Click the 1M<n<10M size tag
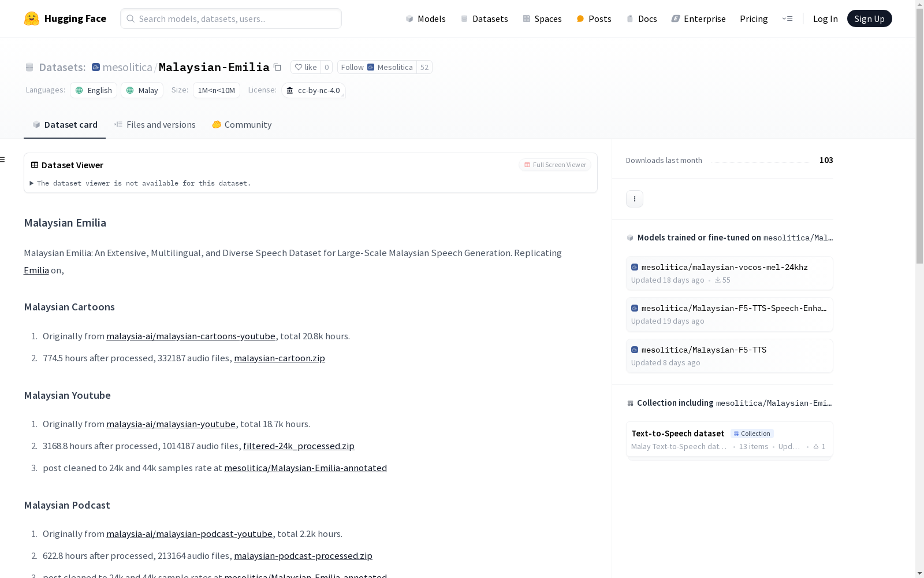The width and height of the screenshot is (924, 578). click(217, 90)
